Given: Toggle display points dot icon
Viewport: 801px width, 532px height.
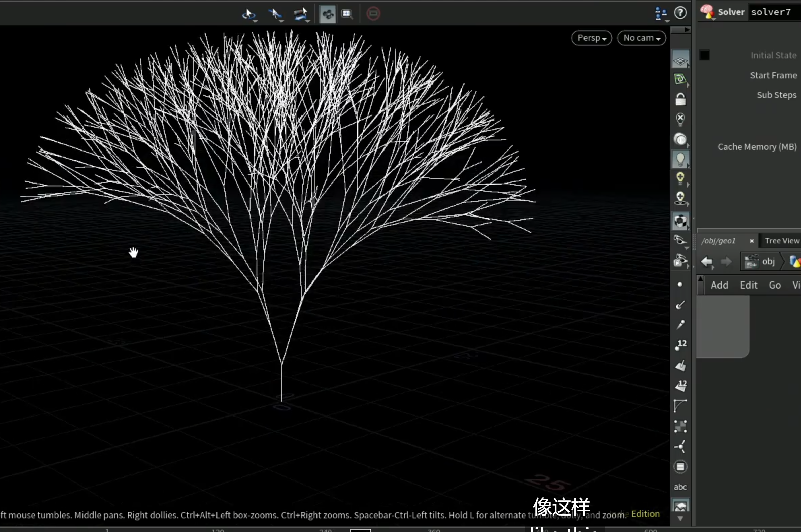Looking at the screenshot, I should point(680,285).
